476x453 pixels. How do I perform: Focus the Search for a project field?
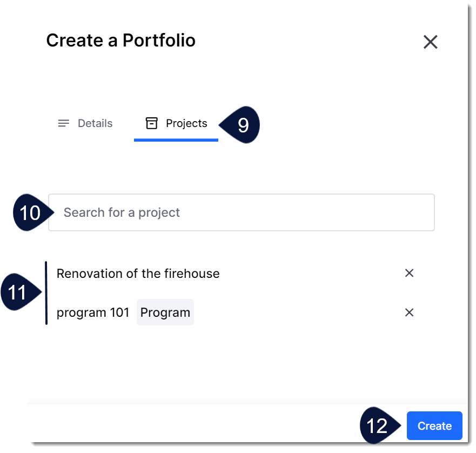coord(242,212)
